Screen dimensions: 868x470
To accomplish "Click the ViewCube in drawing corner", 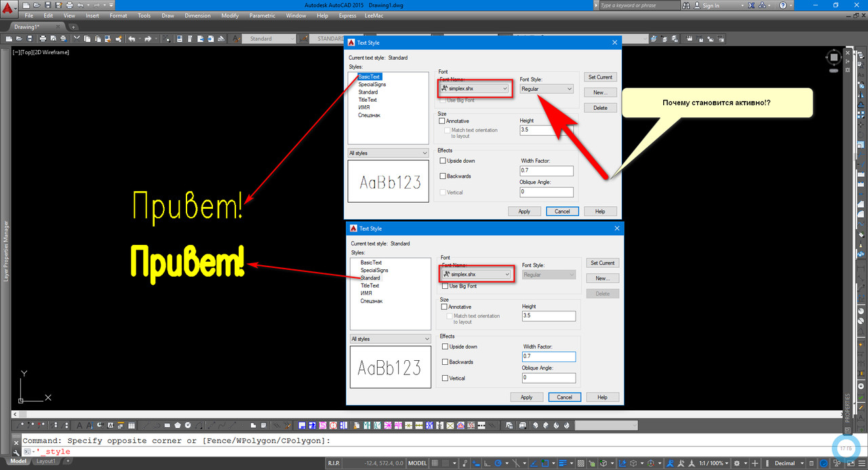I will pyautogui.click(x=833, y=58).
